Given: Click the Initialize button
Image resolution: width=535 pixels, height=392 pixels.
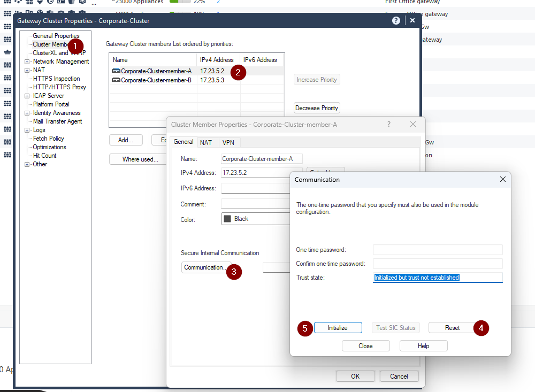Looking at the screenshot, I should (x=338, y=327).
